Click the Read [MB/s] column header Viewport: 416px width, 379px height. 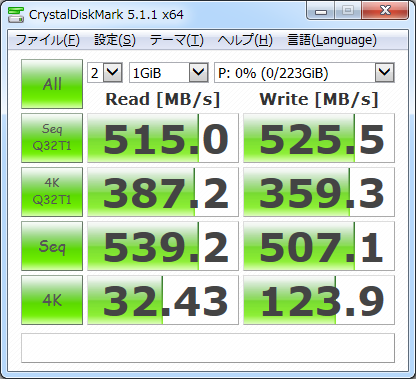[x=163, y=99]
